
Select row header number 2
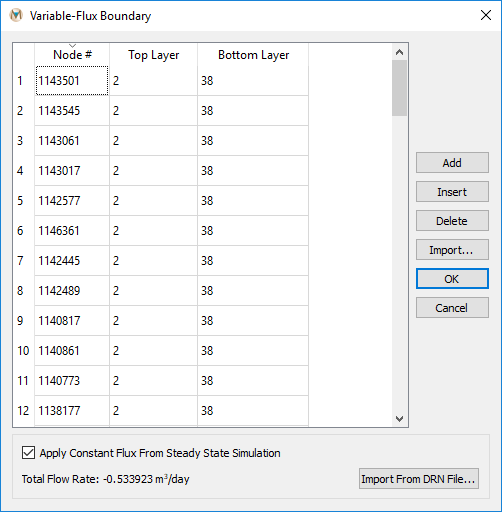[24, 111]
